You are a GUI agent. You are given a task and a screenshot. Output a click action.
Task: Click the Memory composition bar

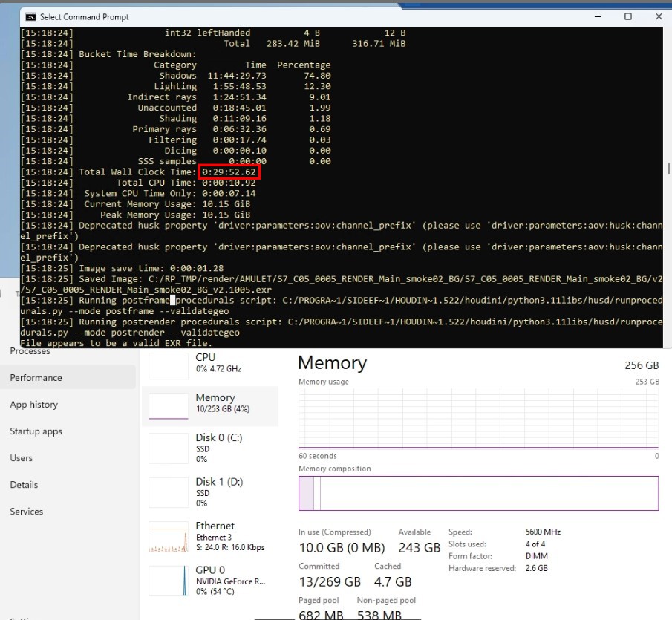(x=477, y=493)
